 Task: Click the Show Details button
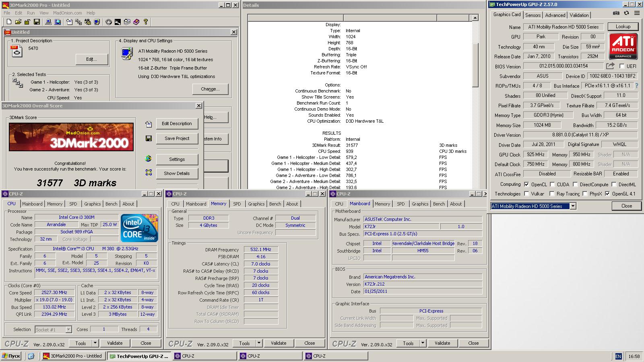click(x=177, y=173)
